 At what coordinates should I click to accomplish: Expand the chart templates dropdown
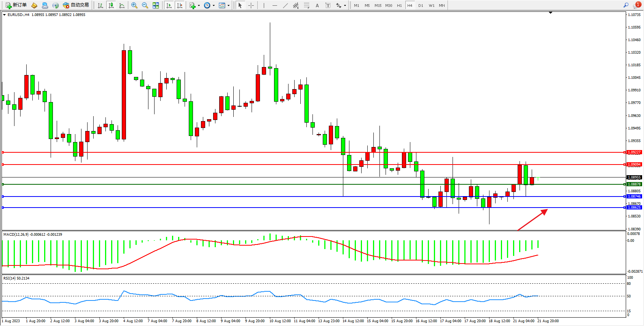[x=228, y=5]
